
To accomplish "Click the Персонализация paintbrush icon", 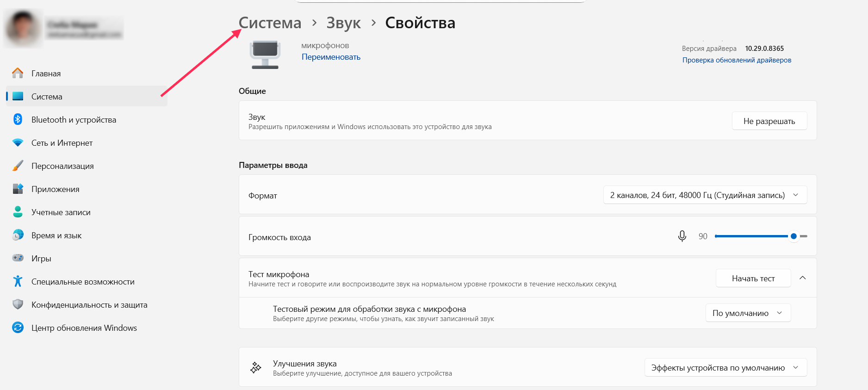I will (18, 166).
